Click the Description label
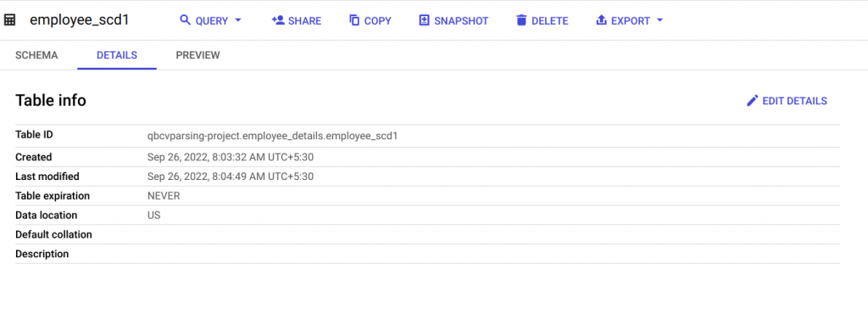 pos(42,254)
